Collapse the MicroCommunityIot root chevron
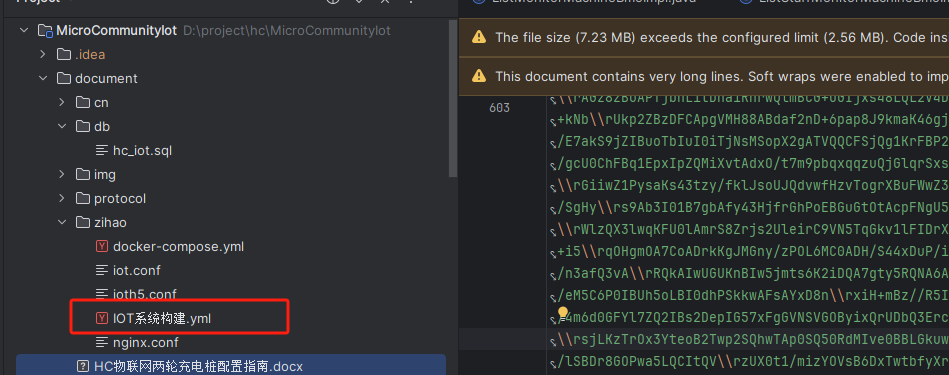The image size is (949, 375). (24, 30)
